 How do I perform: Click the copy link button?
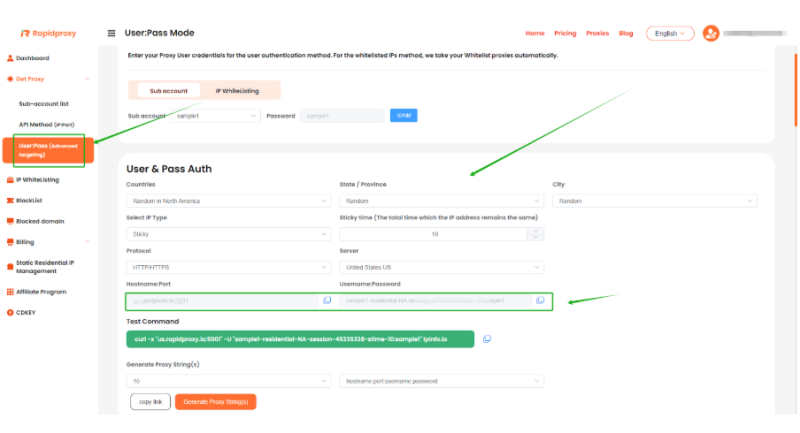pyautogui.click(x=151, y=402)
